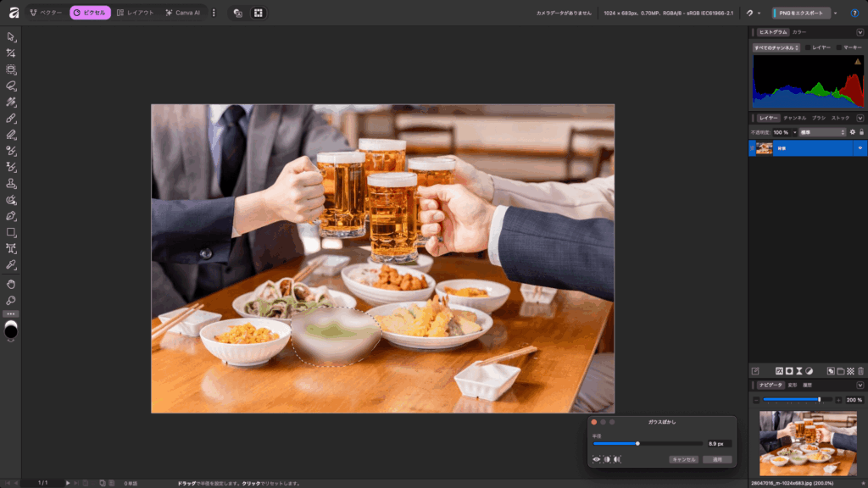Select the freehand lasso selection tool
Image resolution: width=868 pixels, height=488 pixels.
11,86
